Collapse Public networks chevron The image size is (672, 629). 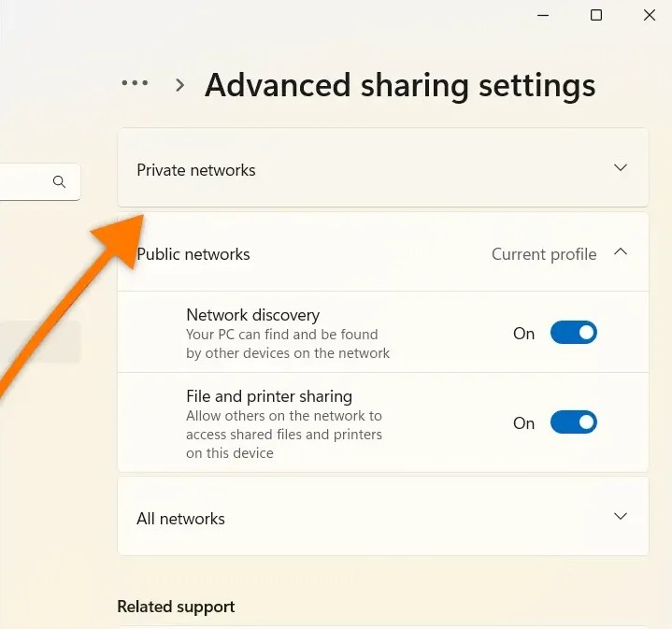(621, 251)
